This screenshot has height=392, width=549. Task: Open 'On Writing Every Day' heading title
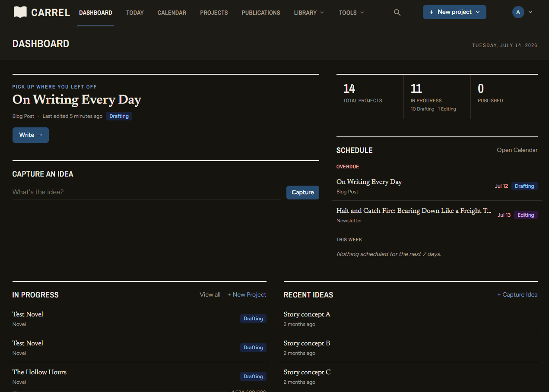77,100
